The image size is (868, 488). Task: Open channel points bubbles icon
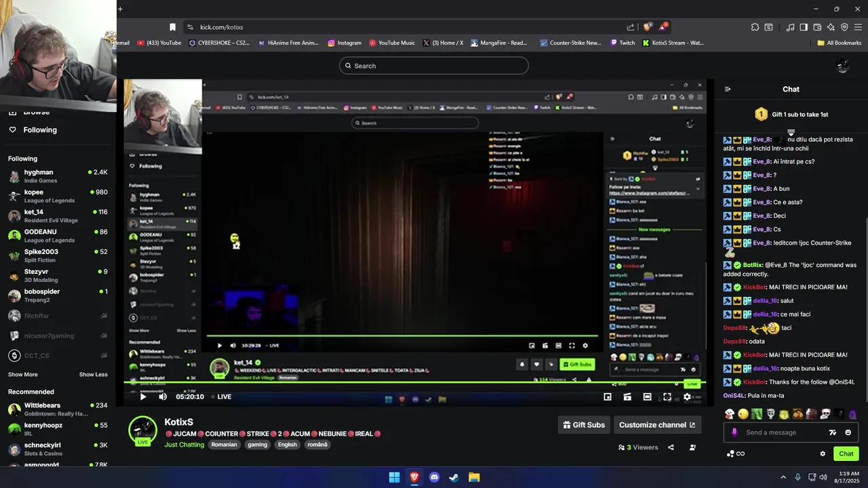pyautogui.click(x=730, y=453)
